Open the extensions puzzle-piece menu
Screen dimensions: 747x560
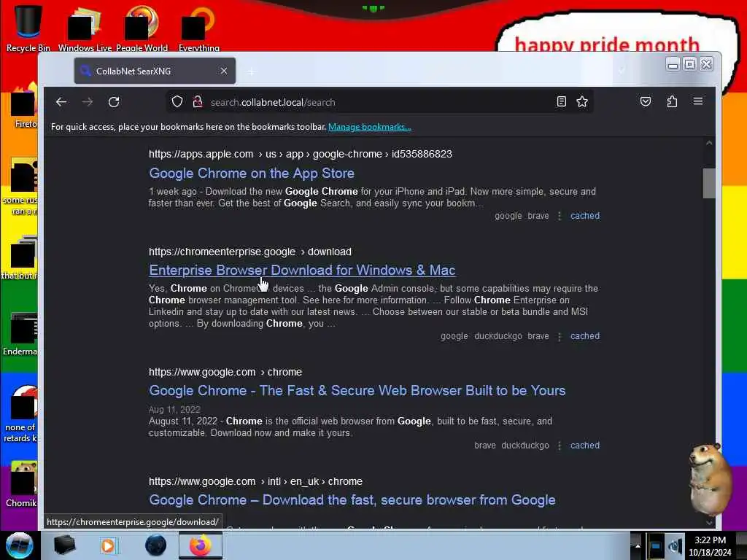[x=672, y=101]
